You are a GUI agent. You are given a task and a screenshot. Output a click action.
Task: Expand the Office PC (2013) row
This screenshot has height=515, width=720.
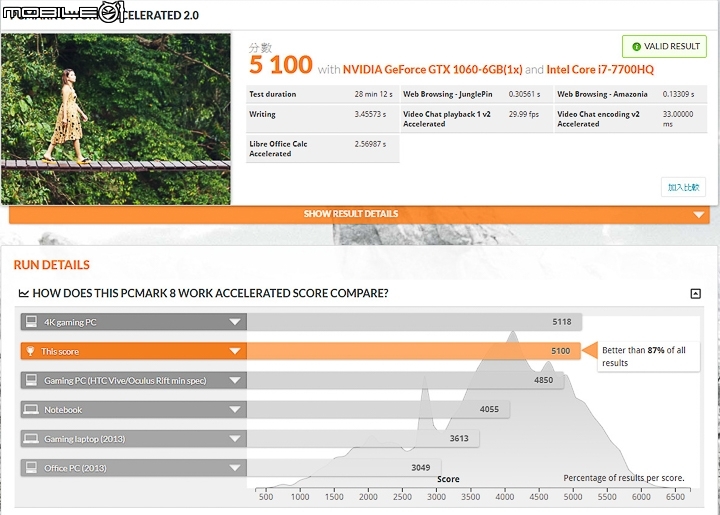coord(134,468)
